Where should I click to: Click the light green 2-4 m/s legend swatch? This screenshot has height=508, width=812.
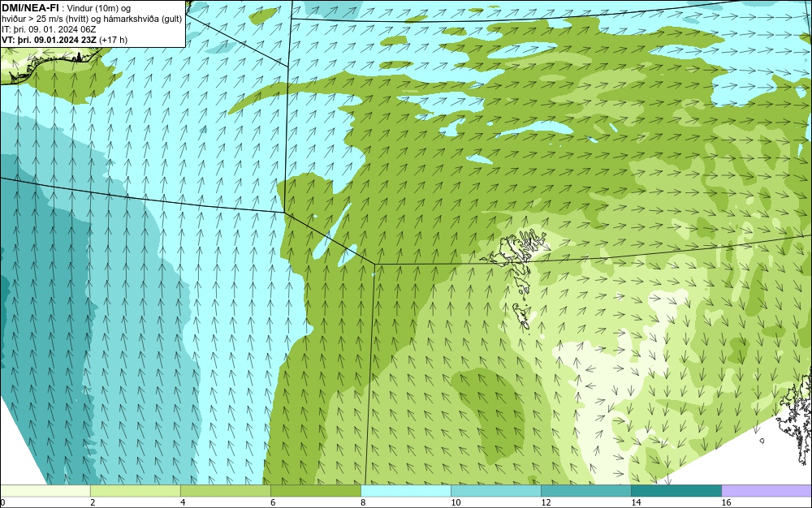coord(135,490)
